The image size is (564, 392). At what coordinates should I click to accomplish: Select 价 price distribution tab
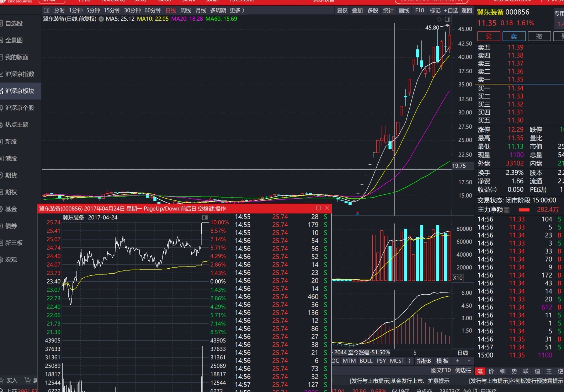(x=491, y=371)
